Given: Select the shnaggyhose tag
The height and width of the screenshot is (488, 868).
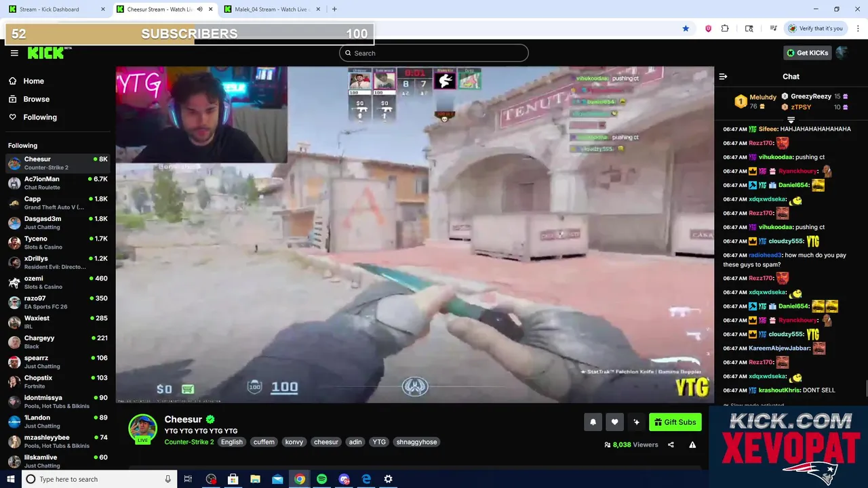Looking at the screenshot, I should [x=416, y=442].
